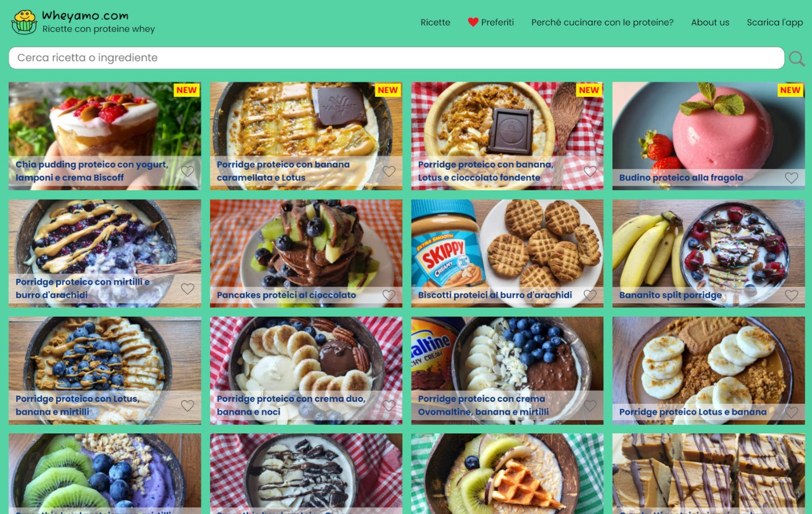Open the Ricette menu item

click(435, 22)
